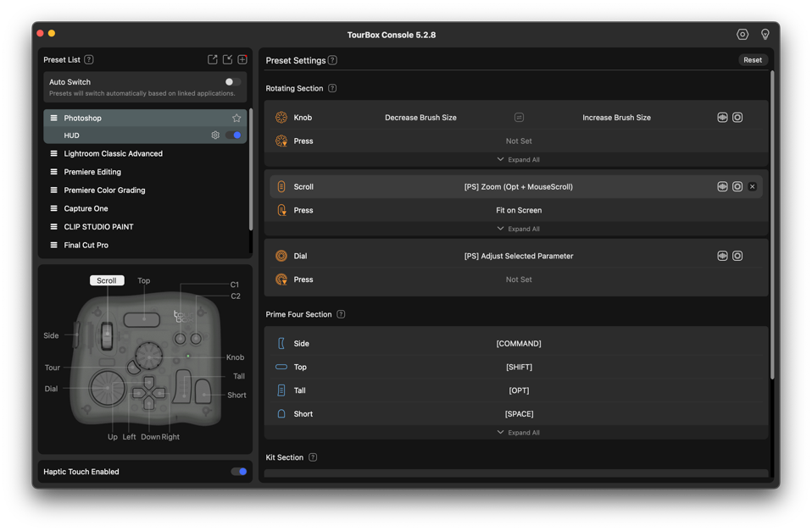The image size is (812, 531).
Task: Click Not Set for Dial Press
Action: [x=519, y=279]
